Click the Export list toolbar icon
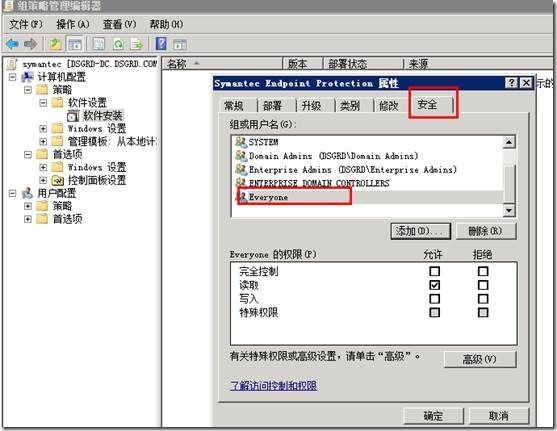557x431 pixels. tap(137, 44)
